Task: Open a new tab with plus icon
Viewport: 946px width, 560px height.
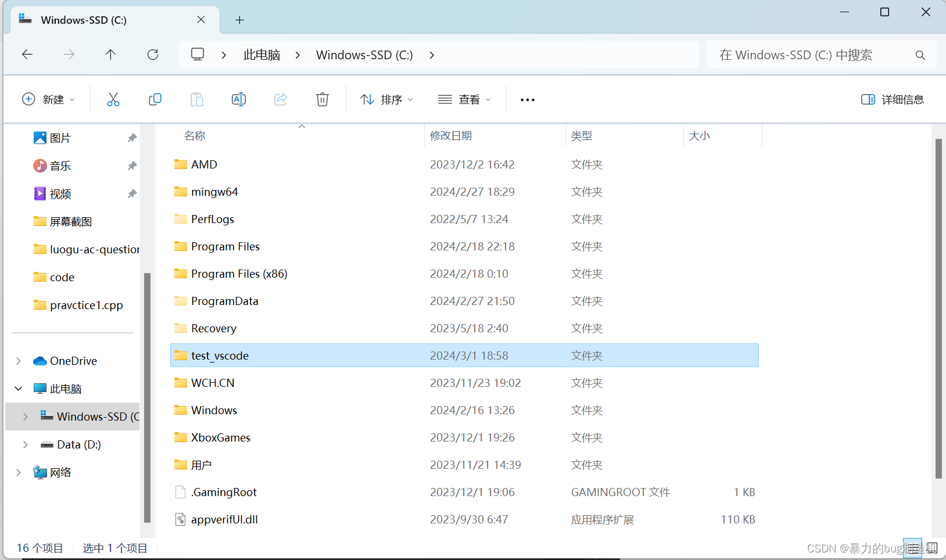Action: (239, 20)
